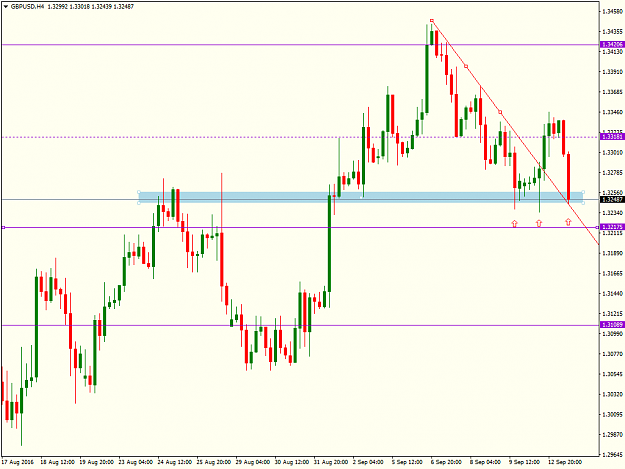Select the blue rectangle's bottom-right corner handle

[x=583, y=203]
